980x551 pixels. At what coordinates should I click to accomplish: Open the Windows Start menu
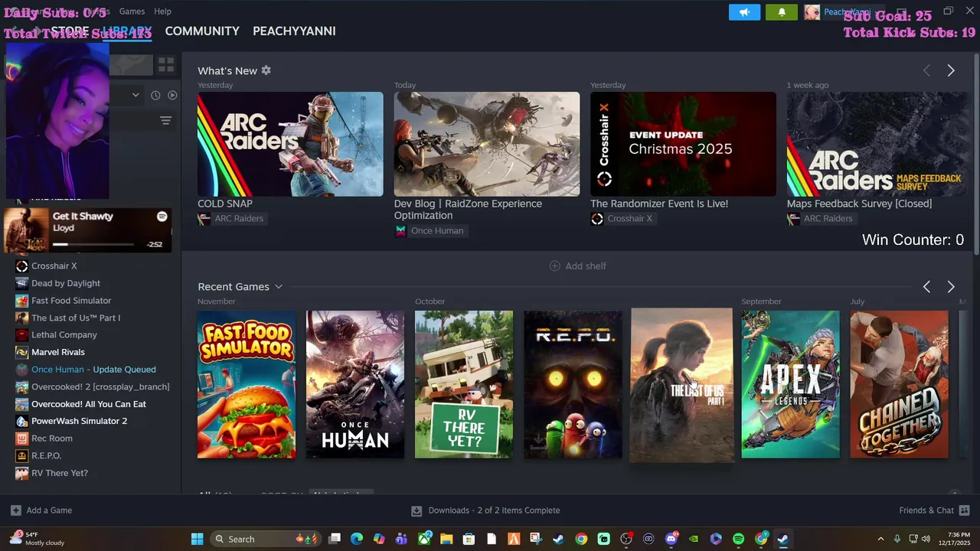click(x=197, y=540)
